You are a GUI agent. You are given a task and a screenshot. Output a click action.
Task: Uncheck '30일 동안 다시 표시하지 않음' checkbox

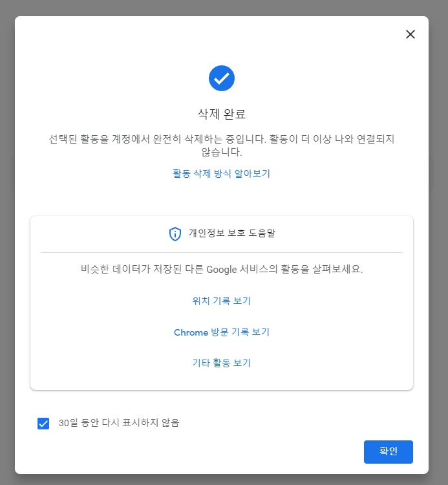[43, 424]
